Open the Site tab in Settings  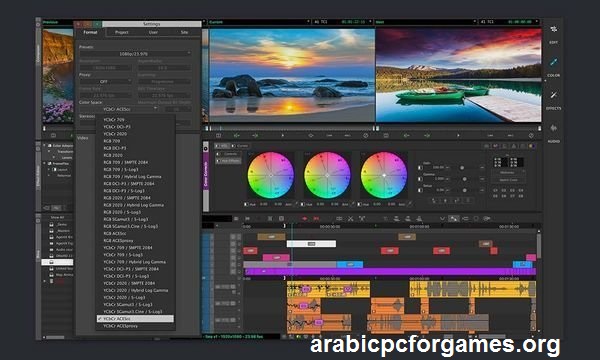[184, 33]
